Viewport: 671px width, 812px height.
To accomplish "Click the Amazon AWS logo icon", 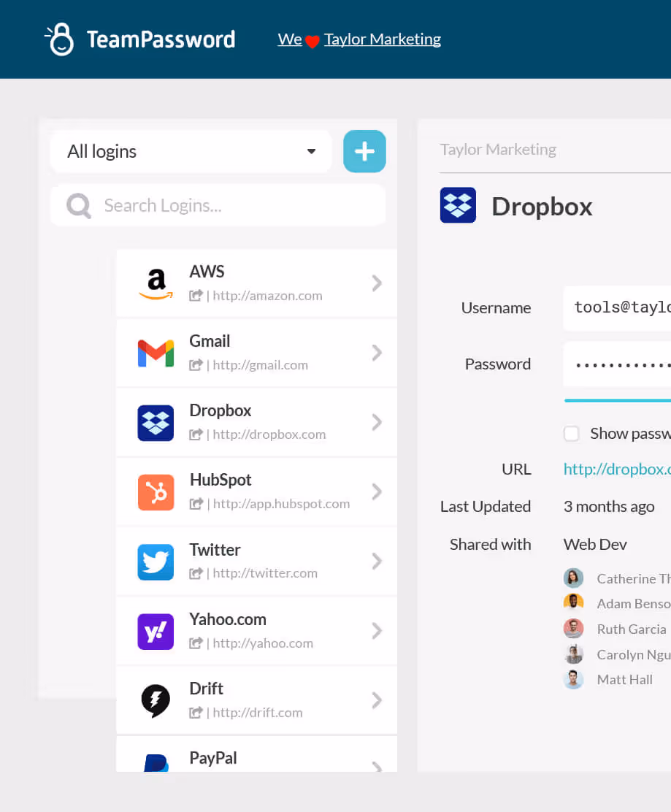I will point(156,284).
